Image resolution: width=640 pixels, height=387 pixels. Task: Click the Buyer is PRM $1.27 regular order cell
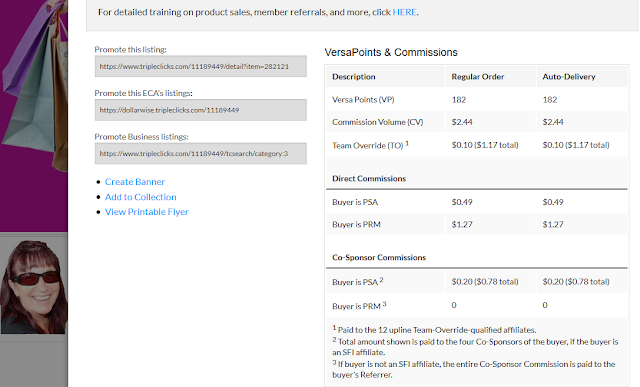[x=462, y=225]
